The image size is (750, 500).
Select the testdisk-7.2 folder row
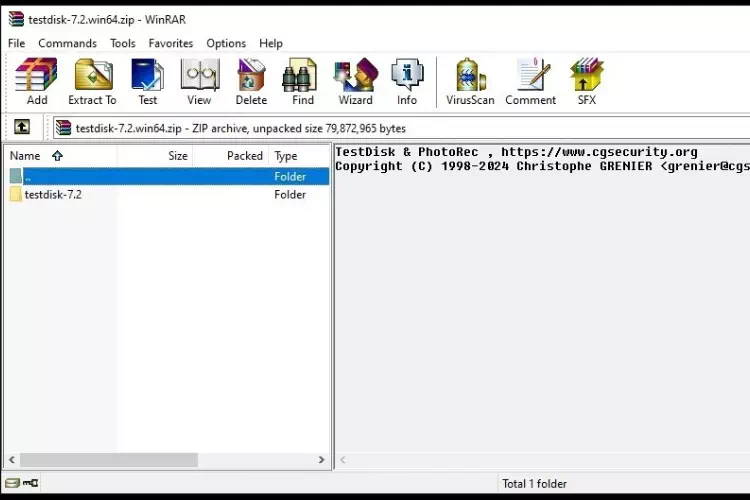[x=167, y=194]
